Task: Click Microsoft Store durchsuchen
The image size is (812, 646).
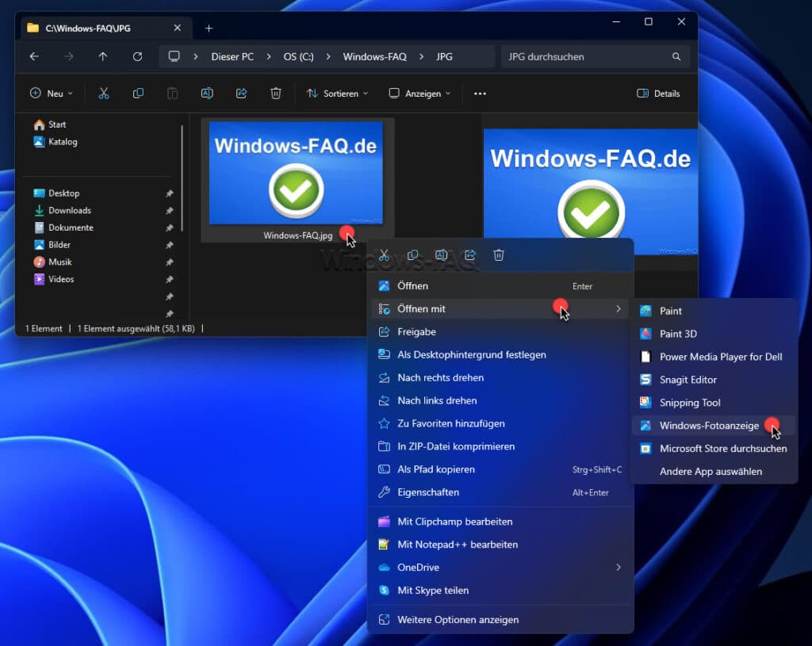Action: click(714, 449)
